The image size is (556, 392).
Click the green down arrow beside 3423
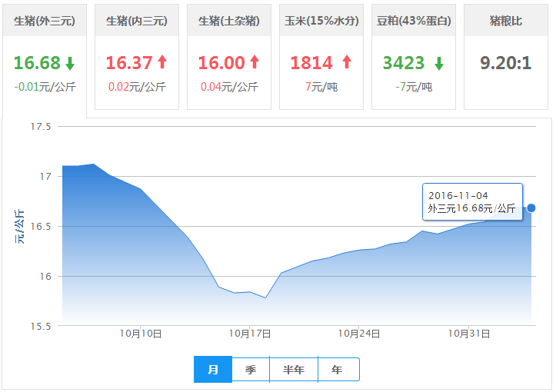(438, 63)
